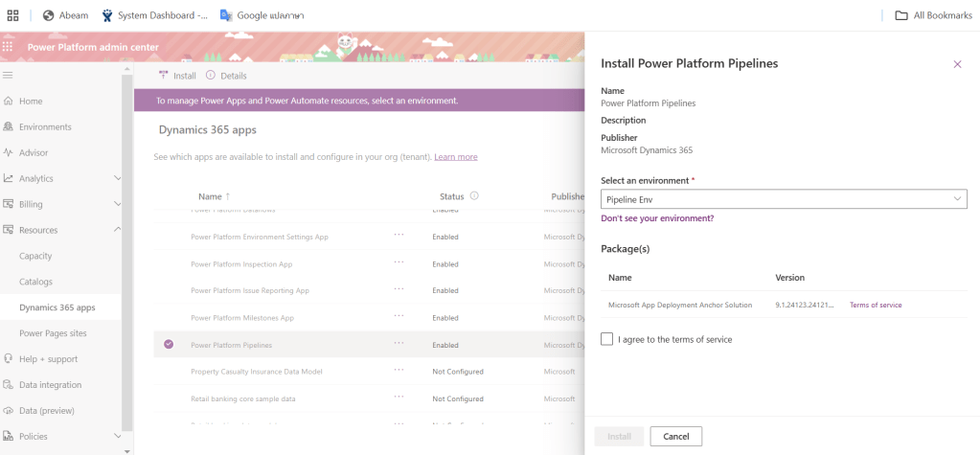Open the browser apps grid icon
The width and height of the screenshot is (980, 455).
(12, 15)
